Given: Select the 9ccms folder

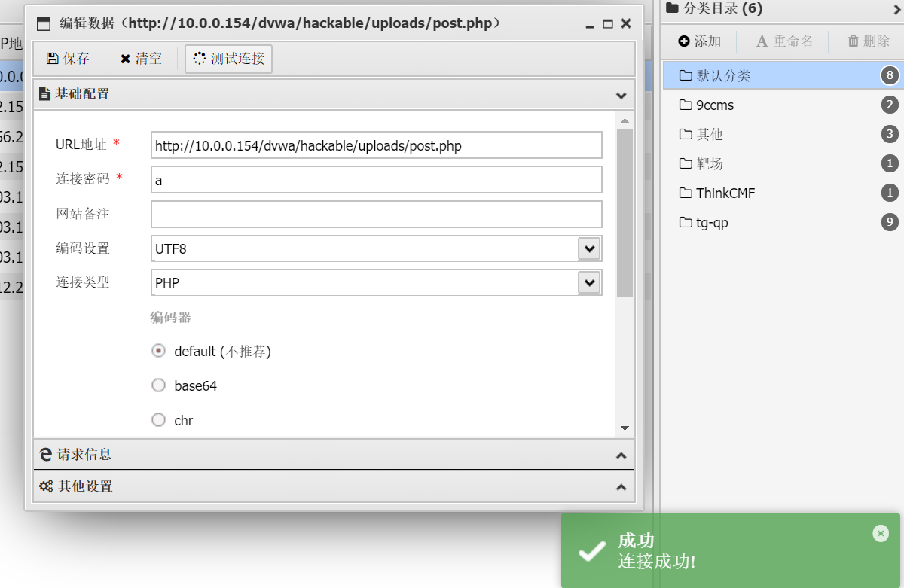Looking at the screenshot, I should (x=783, y=105).
